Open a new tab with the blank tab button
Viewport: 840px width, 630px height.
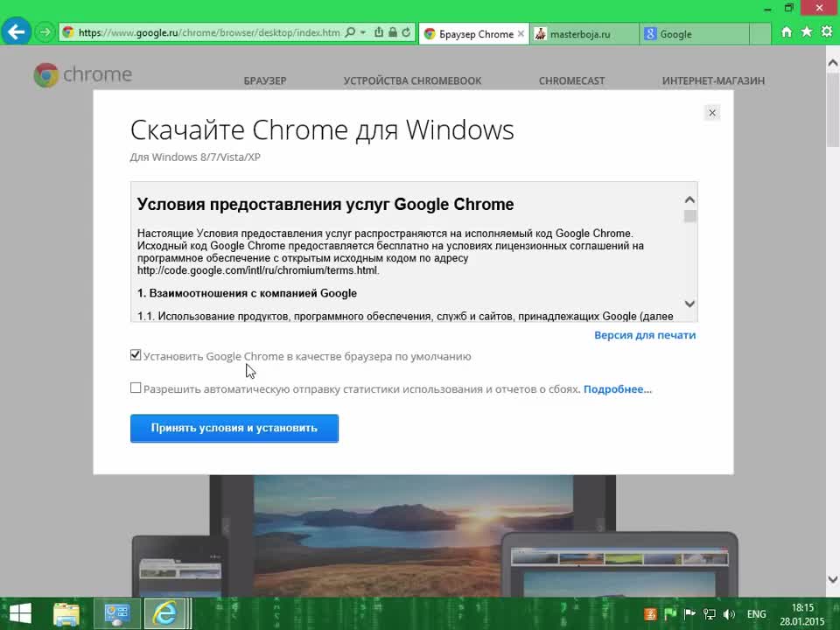(759, 34)
